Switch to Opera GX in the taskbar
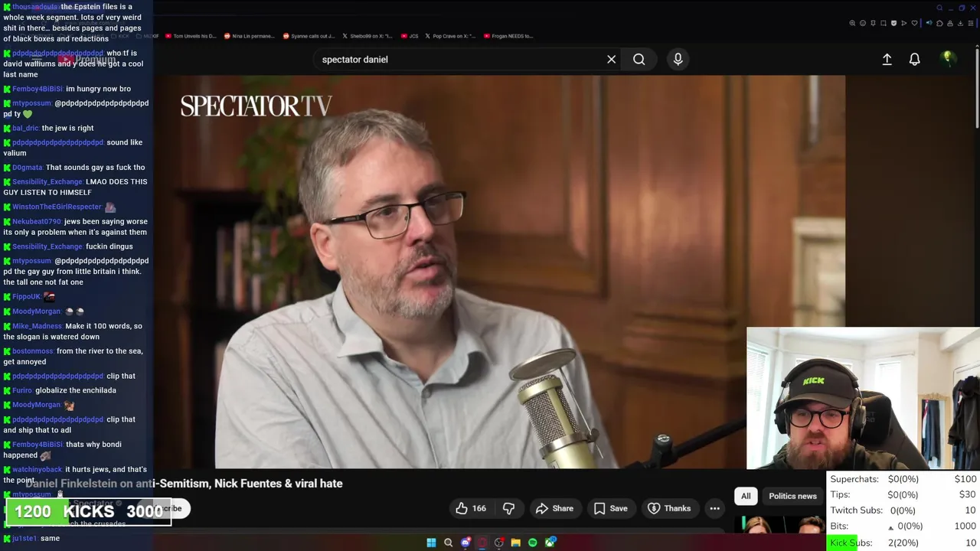This screenshot has height=551, width=980. (482, 543)
